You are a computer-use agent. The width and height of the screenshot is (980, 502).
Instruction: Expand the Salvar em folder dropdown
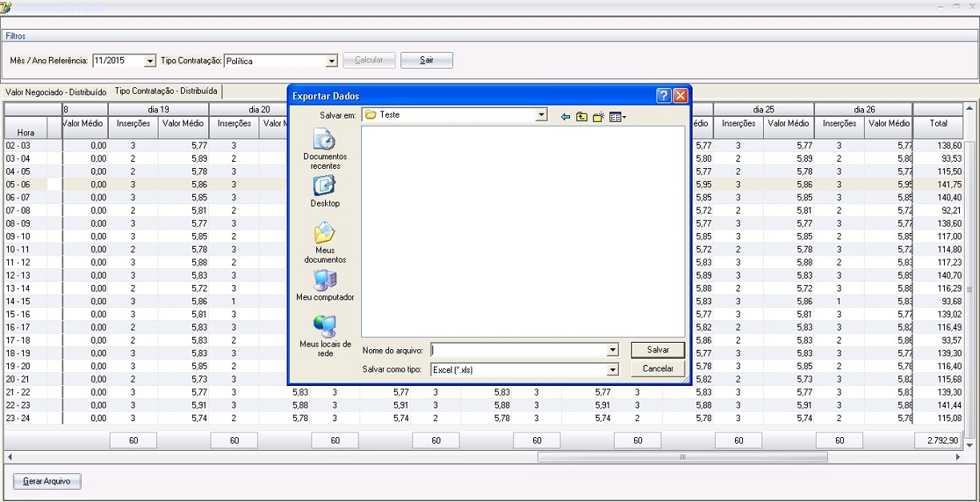click(x=541, y=115)
